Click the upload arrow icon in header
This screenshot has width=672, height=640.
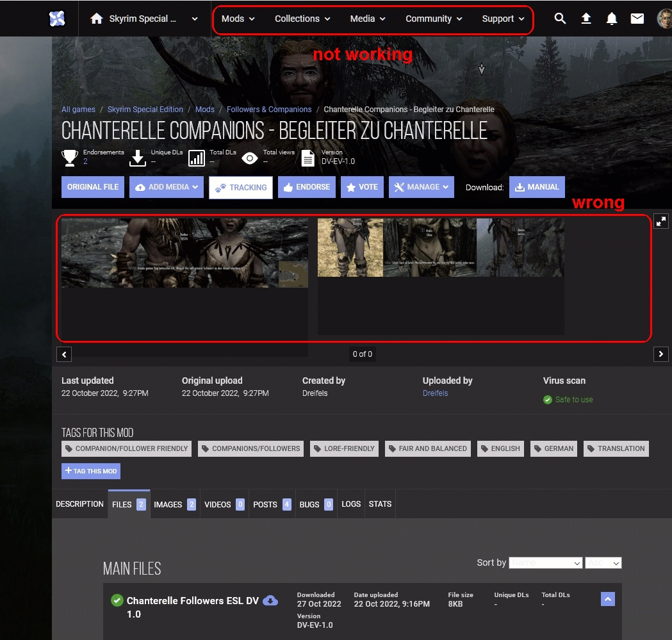586,19
